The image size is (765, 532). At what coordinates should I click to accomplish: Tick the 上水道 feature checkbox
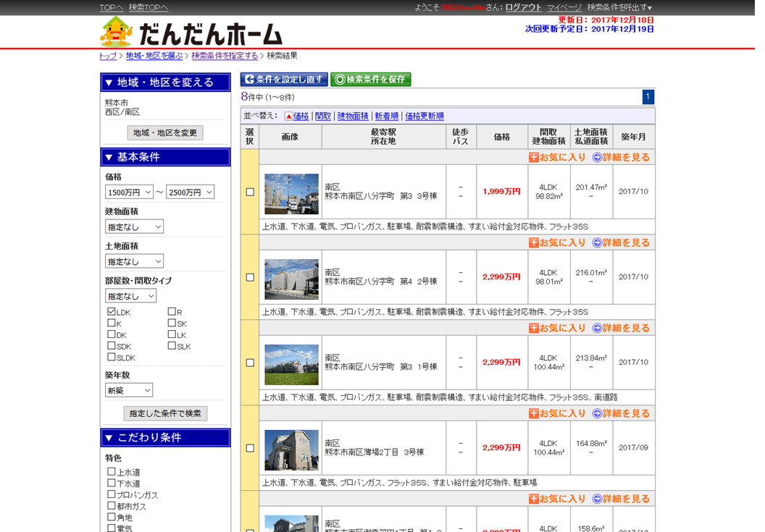tap(112, 472)
